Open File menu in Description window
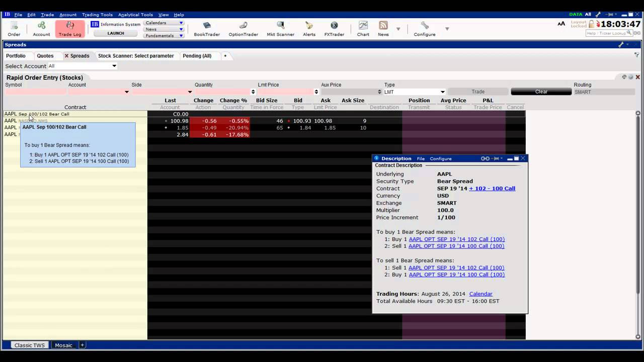The height and width of the screenshot is (362, 644). 421,158
